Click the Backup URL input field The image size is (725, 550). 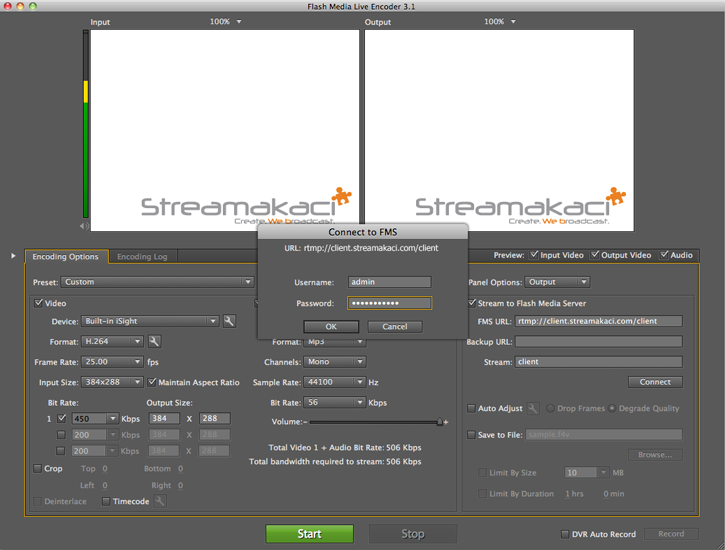[599, 342]
